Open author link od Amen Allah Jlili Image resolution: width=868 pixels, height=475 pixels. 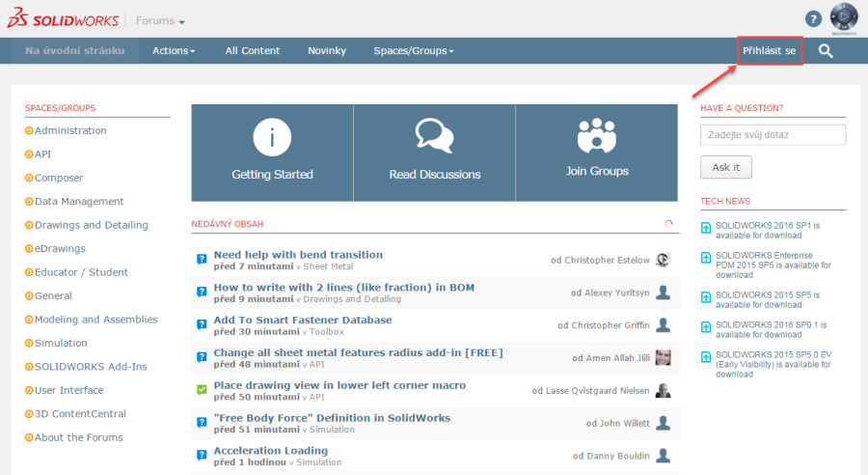(611, 358)
